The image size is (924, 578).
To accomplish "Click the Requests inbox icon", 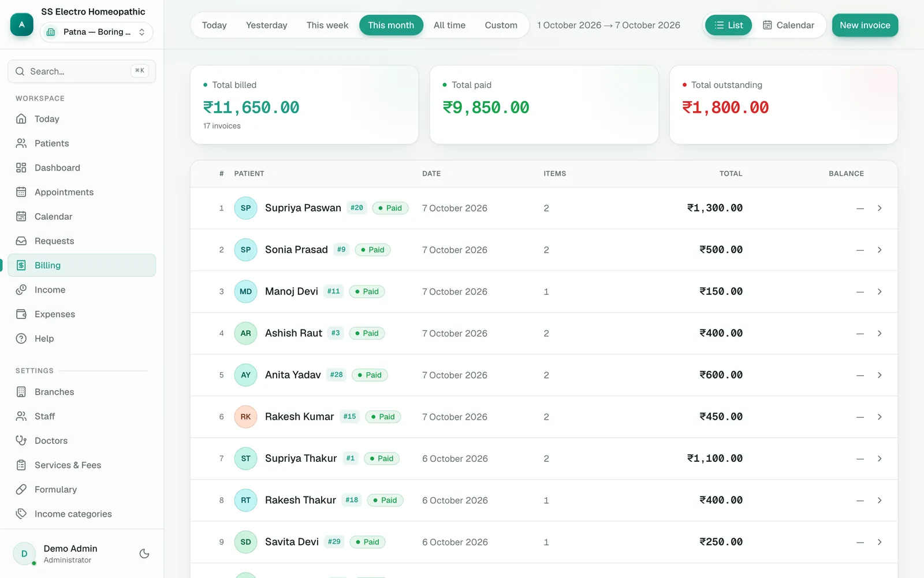I will click(x=21, y=241).
